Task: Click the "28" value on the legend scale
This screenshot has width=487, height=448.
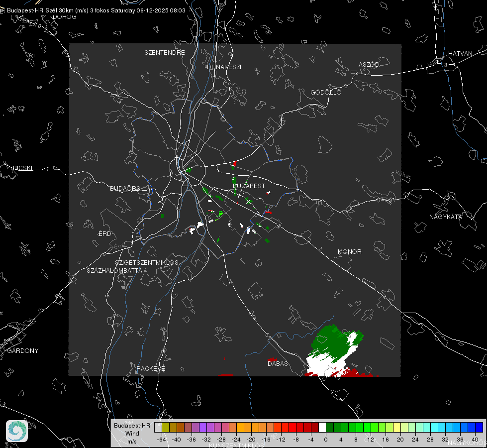Action: (430, 440)
